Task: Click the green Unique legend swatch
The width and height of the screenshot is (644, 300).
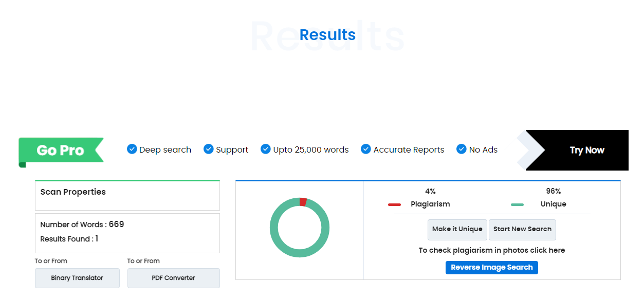Action: [517, 205]
